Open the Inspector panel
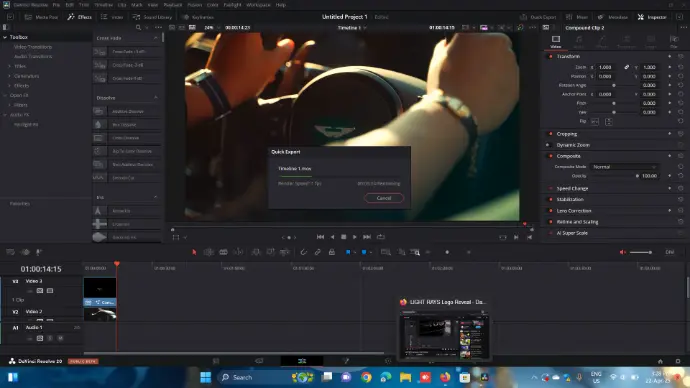The width and height of the screenshot is (690, 388). tap(652, 17)
